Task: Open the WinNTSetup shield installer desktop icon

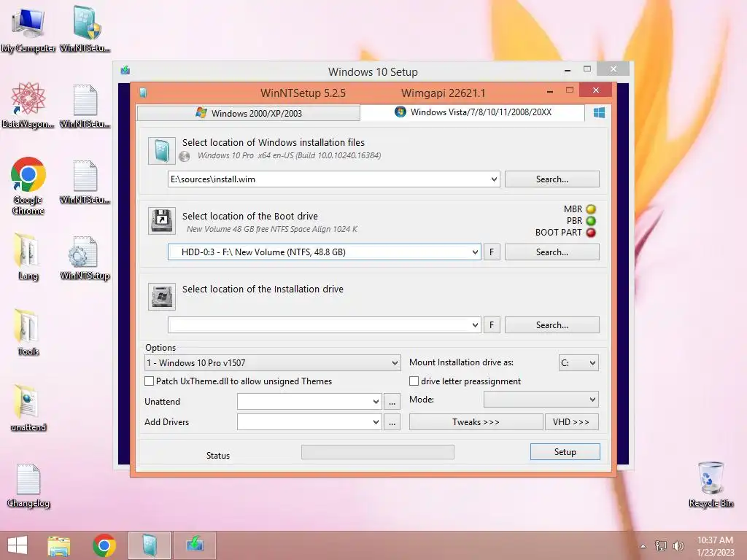Action: coord(86,29)
